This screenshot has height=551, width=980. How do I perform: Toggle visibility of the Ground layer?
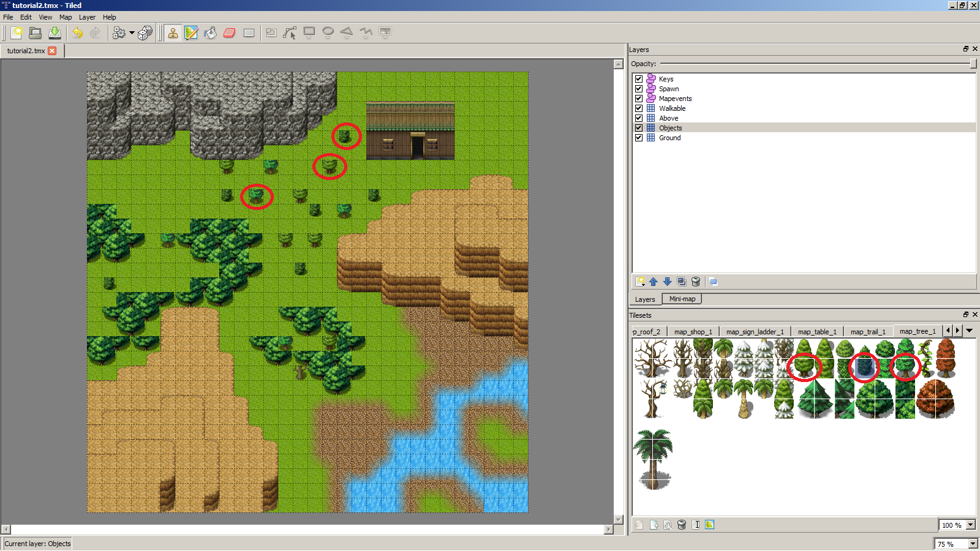pyautogui.click(x=639, y=138)
